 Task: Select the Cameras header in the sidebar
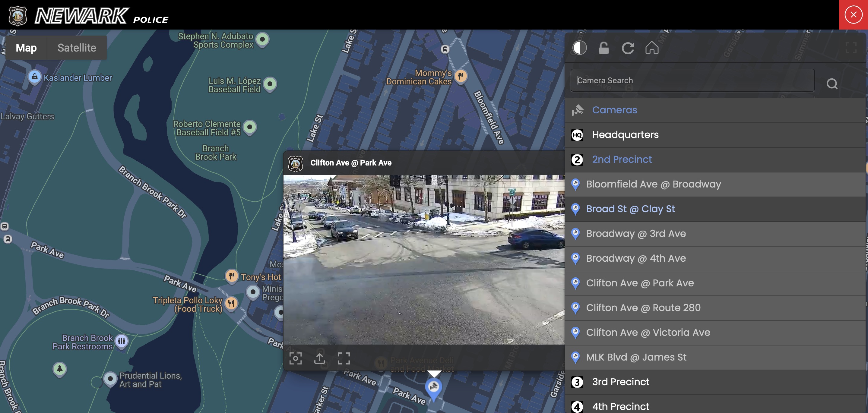point(614,109)
